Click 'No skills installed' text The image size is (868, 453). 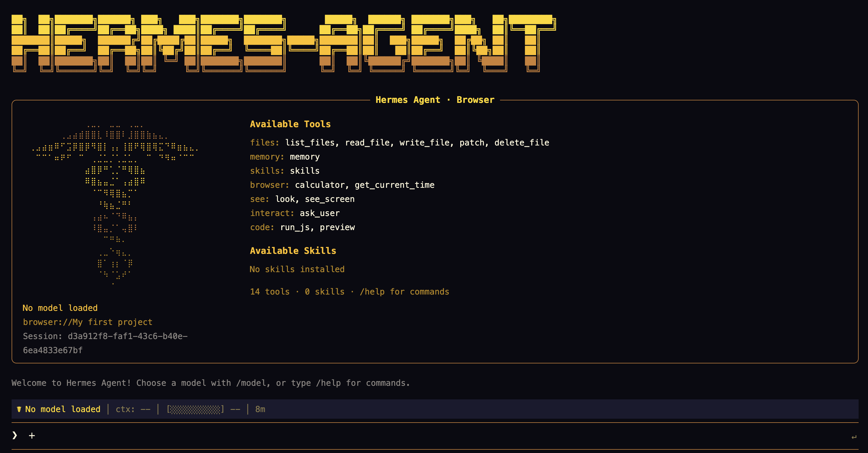pos(297,269)
